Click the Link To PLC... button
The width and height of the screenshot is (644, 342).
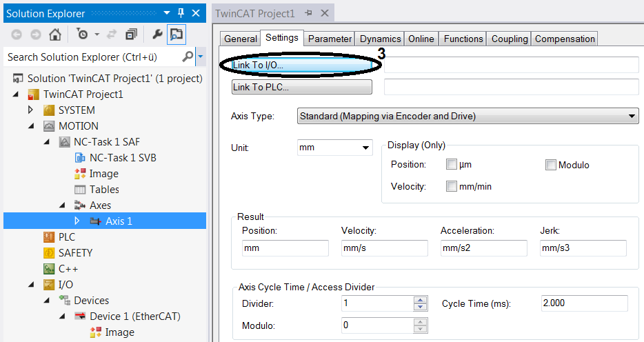301,87
